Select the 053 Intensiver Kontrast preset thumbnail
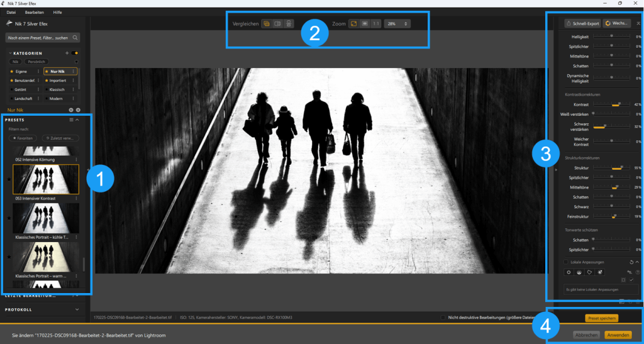Screen dimensions: 644x344 45,179
